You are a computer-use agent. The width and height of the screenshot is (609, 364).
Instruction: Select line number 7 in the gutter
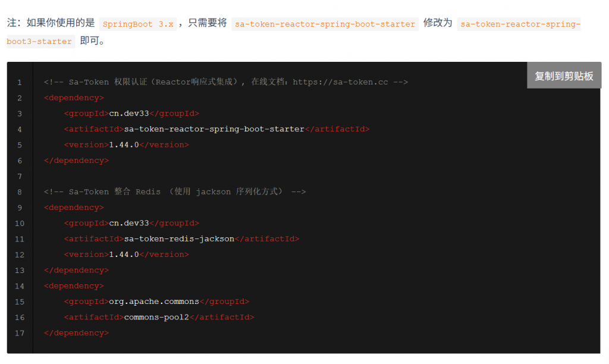coord(20,176)
